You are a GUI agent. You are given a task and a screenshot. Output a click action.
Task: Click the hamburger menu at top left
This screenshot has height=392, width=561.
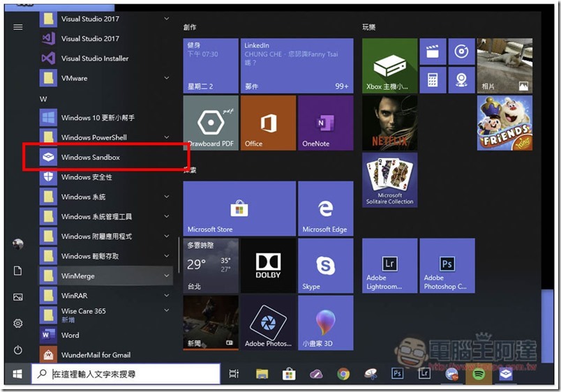18,27
